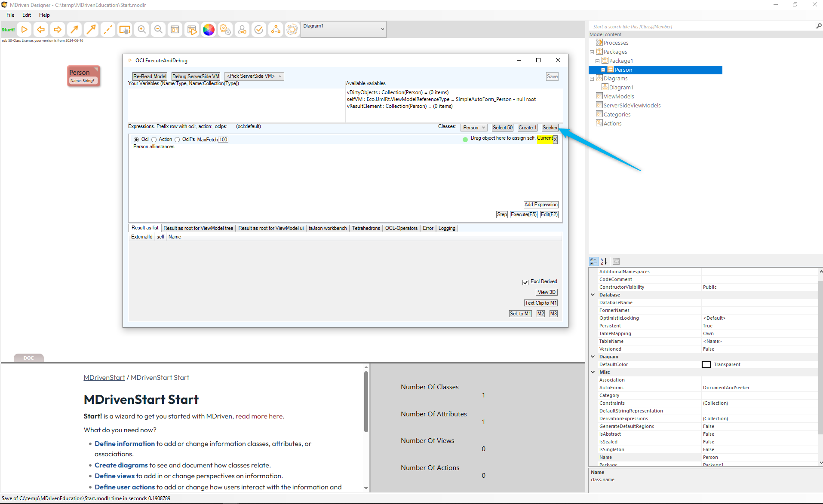Screen dimensions: 823x504
Task: Click the MaxFetch input field
Action: pyautogui.click(x=223, y=140)
